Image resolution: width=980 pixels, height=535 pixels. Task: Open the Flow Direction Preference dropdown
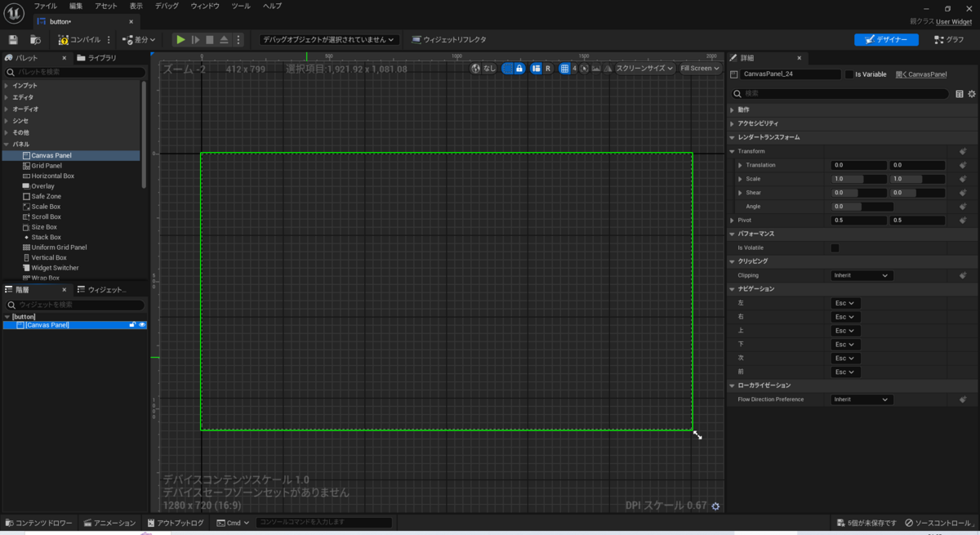(x=862, y=399)
